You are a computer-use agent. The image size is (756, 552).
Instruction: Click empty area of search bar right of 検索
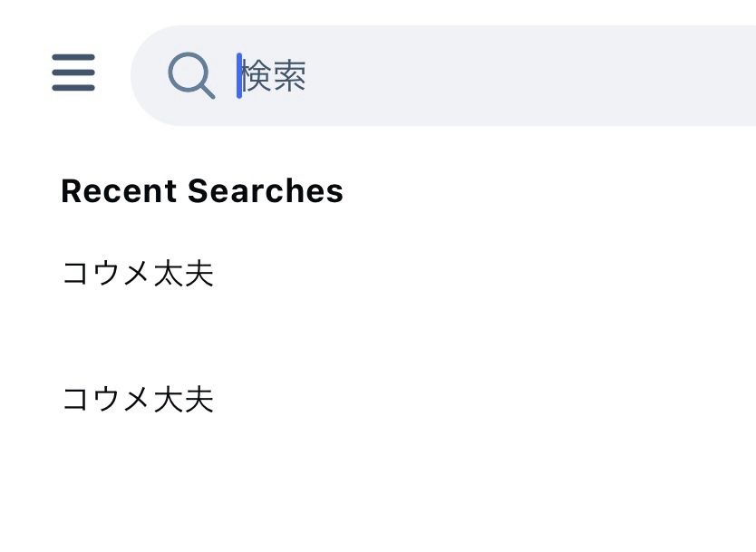click(544, 76)
